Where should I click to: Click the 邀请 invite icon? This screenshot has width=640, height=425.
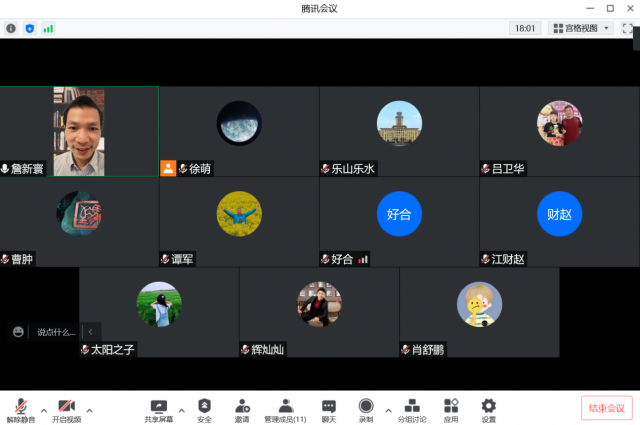[x=242, y=408]
